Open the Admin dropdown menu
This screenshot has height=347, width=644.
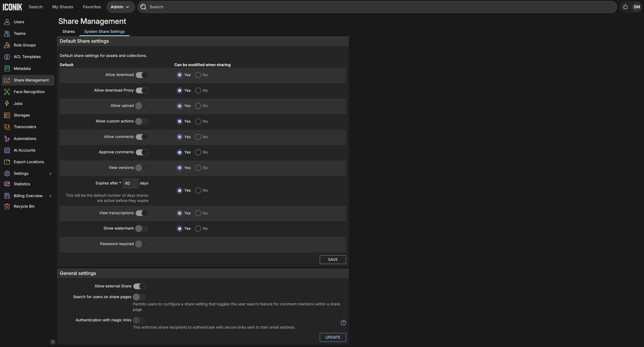pyautogui.click(x=120, y=7)
